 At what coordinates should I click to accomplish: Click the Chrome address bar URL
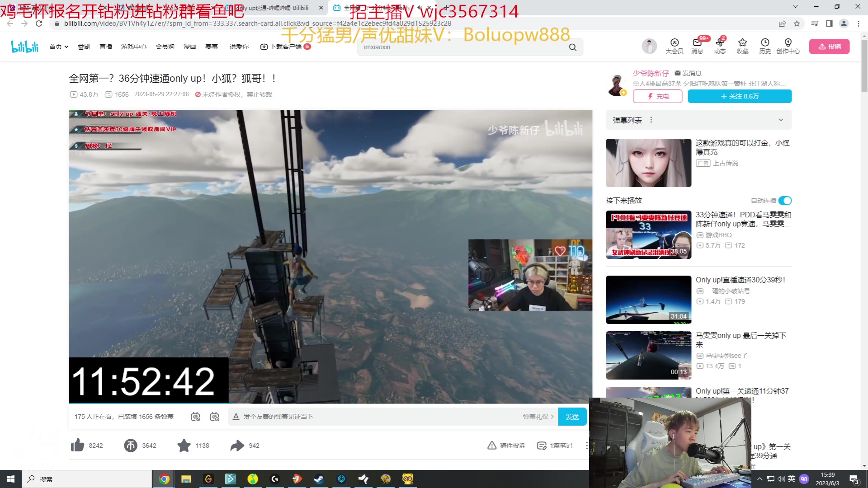tap(258, 23)
